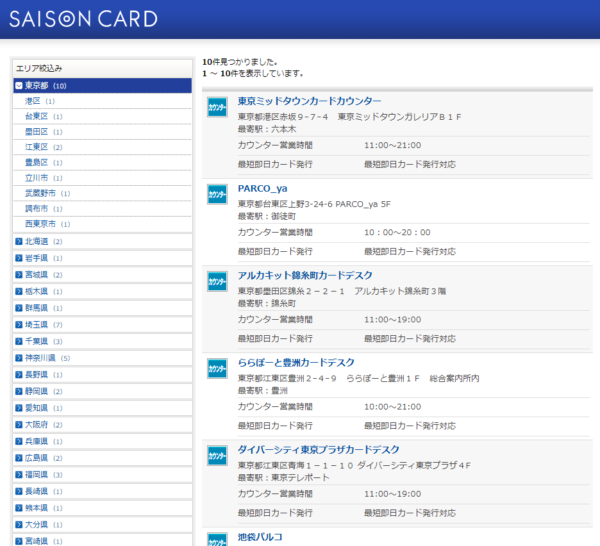The image size is (600, 546).
Task: Expand the 宮城県 (2) area
Action: (x=103, y=275)
